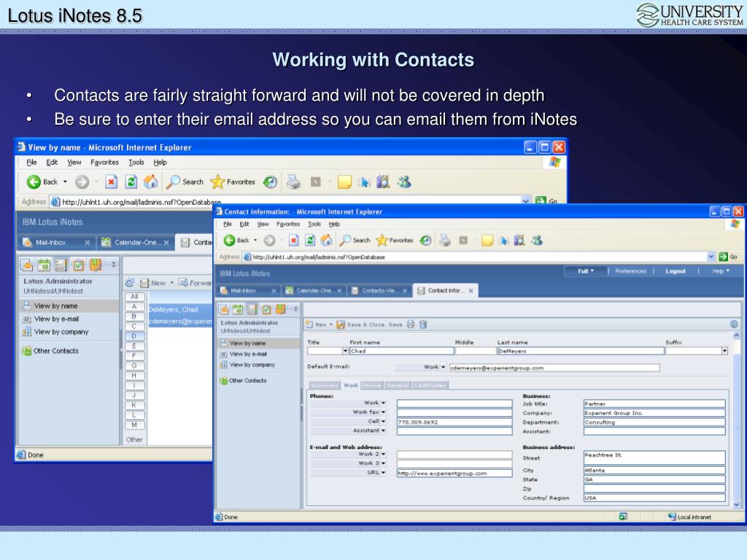The image size is (747, 560).
Task: Click Print icon in Contact Information browser toolbar
Action: tap(444, 240)
